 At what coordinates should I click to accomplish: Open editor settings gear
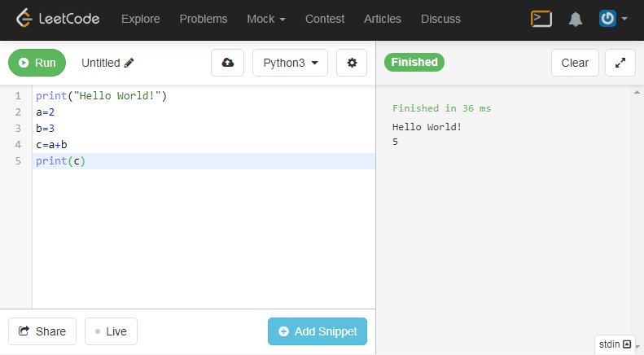[x=352, y=63]
